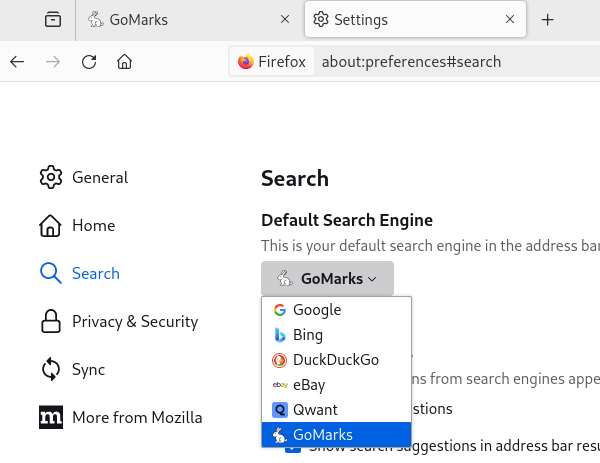Image resolution: width=600 pixels, height=463 pixels.
Task: Open Firefox View tab overview icon
Action: 52,20
